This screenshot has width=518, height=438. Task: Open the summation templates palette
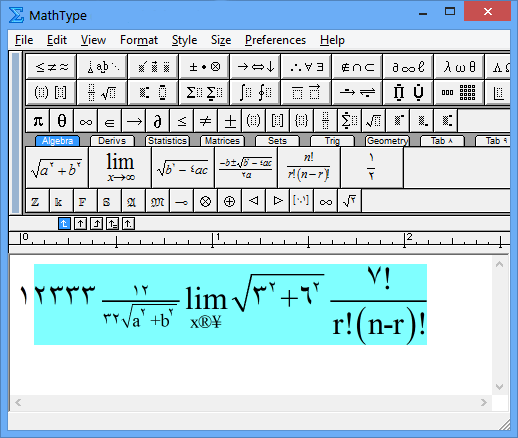(x=204, y=92)
